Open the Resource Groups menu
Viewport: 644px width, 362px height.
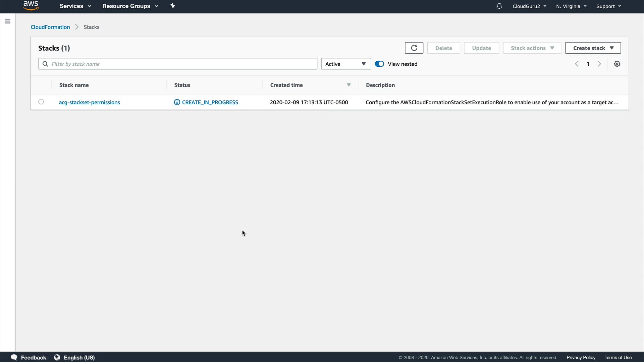pos(130,6)
